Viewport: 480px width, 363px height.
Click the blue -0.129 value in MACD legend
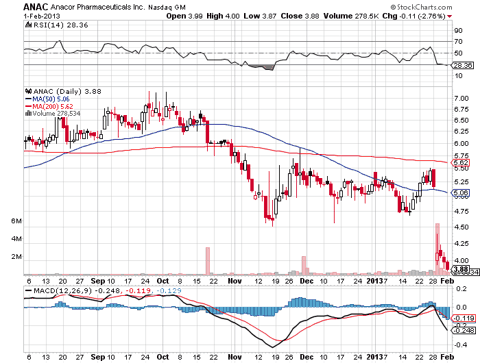pos(168,291)
